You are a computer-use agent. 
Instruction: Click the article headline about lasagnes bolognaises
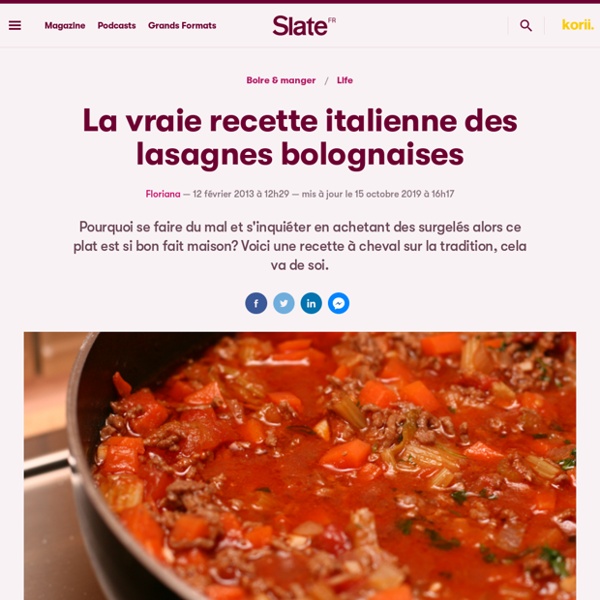(300, 137)
